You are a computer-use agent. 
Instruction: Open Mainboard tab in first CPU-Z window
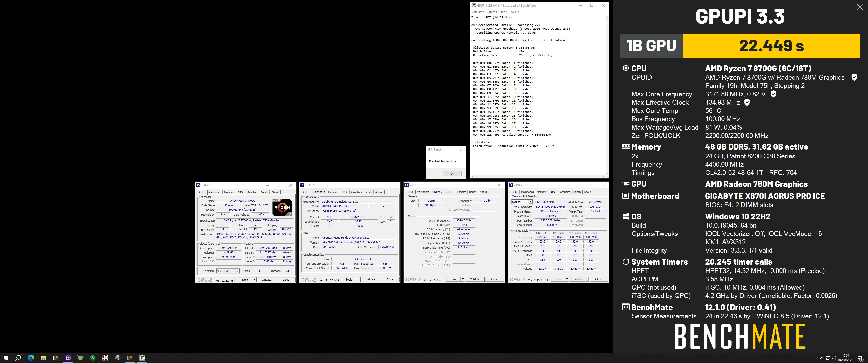point(214,192)
